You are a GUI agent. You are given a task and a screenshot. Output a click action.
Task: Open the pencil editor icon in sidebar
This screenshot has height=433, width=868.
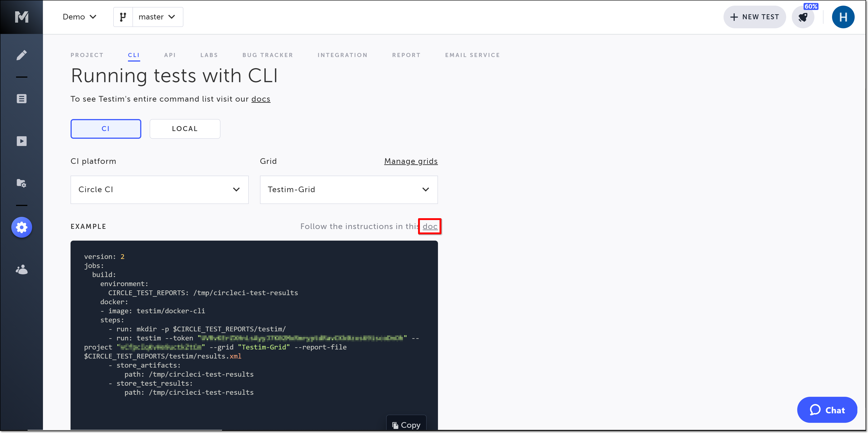pyautogui.click(x=21, y=55)
